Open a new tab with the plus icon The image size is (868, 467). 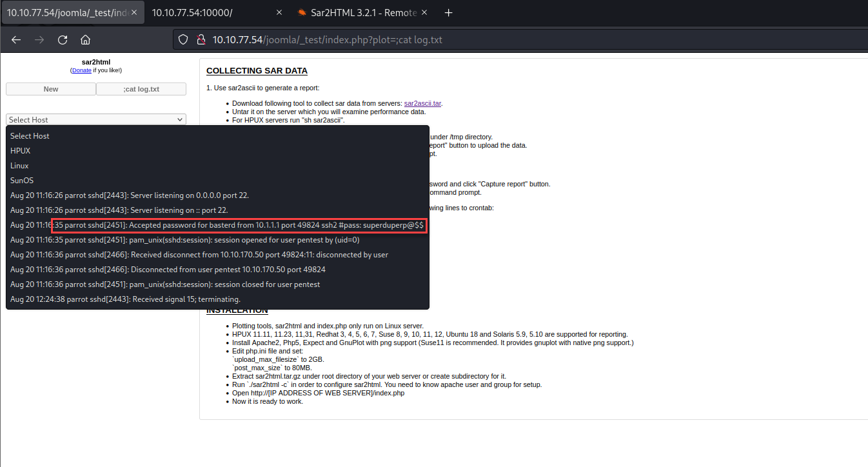point(448,12)
